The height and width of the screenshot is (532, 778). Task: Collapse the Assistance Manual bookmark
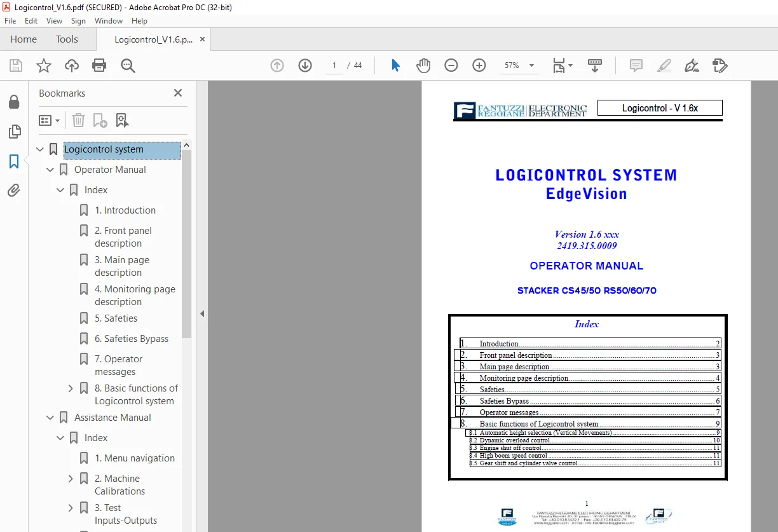click(x=50, y=418)
